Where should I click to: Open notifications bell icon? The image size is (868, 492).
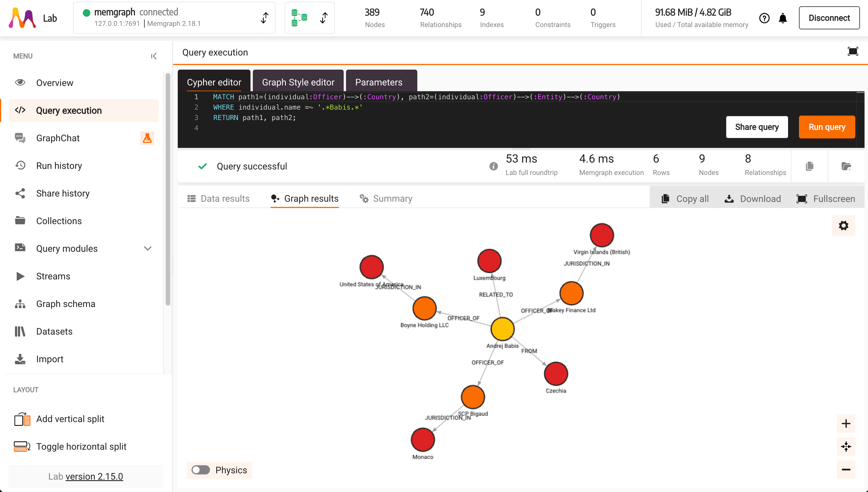[783, 18]
